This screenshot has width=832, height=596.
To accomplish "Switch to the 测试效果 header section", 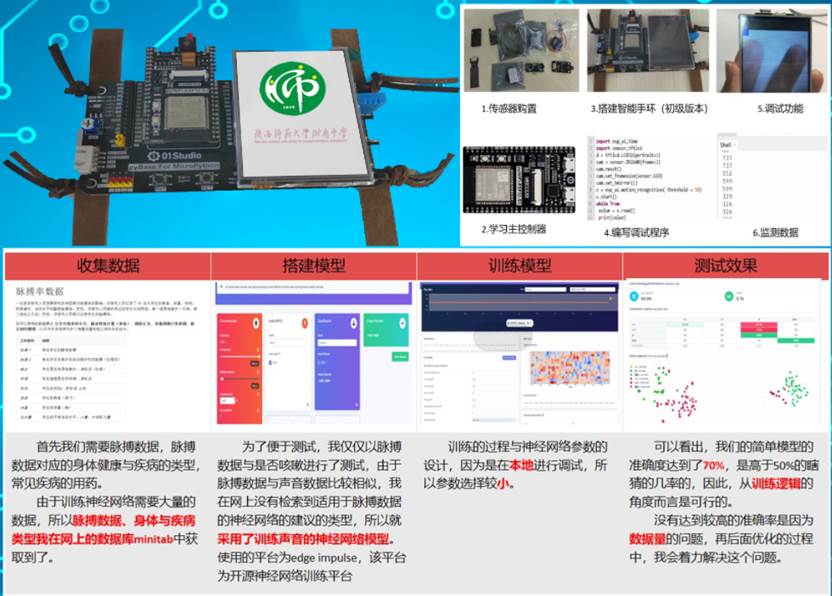I will click(724, 266).
